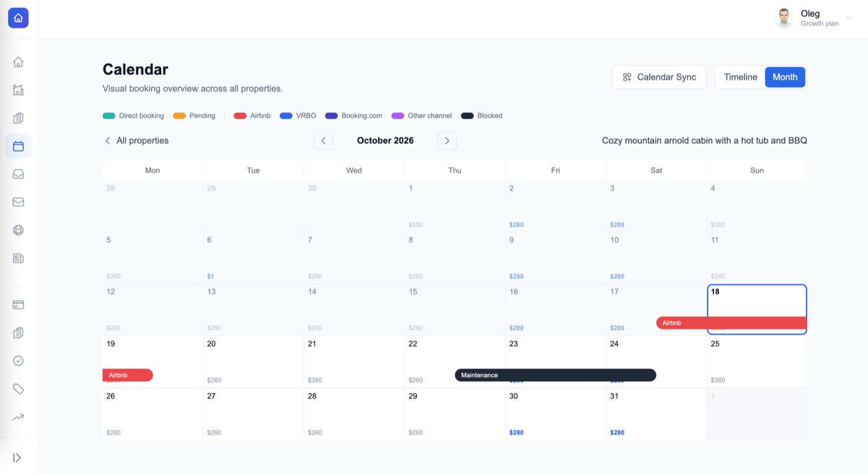Open the envelope mail icon in sidebar
Screen dimensions: 868x474
(x=19, y=202)
